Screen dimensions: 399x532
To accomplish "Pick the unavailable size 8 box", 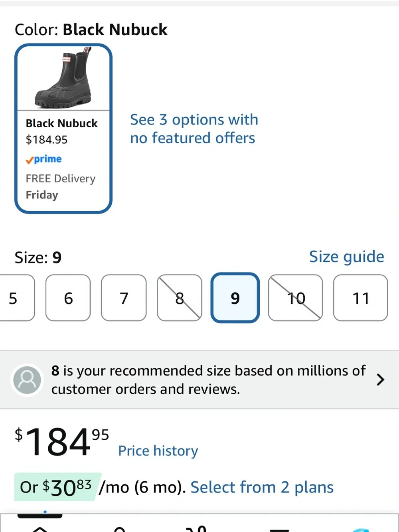I will (x=180, y=298).
